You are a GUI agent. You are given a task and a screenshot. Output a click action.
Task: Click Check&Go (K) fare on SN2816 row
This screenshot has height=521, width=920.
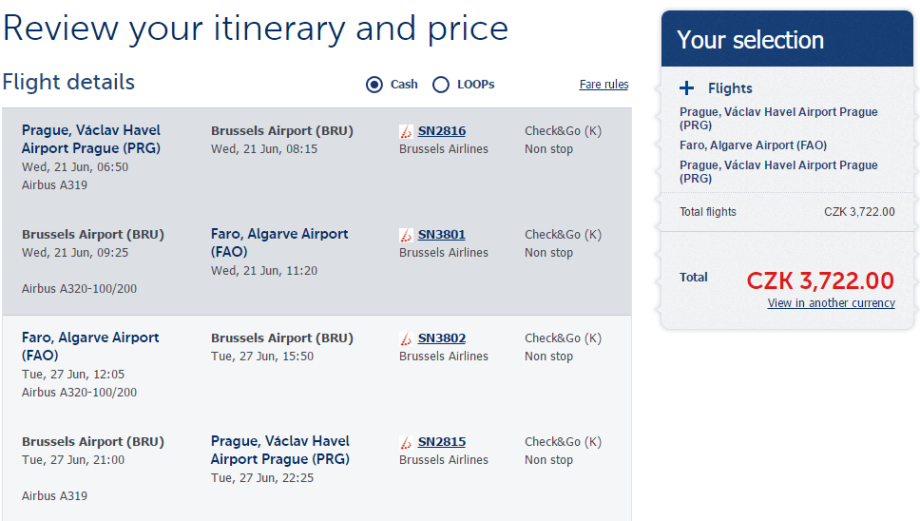point(563,131)
